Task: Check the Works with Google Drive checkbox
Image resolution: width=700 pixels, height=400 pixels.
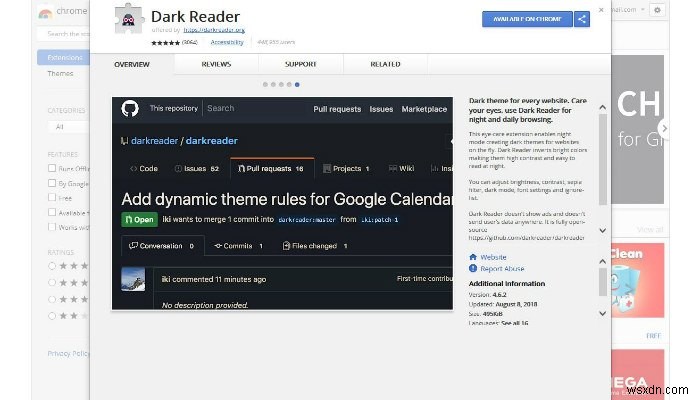Action: (x=52, y=227)
